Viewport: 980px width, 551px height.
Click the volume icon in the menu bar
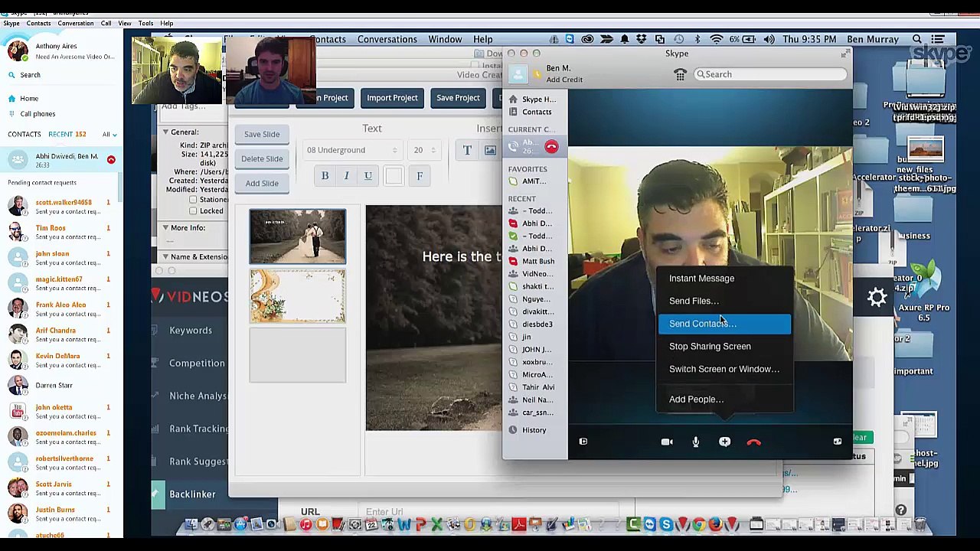(x=769, y=39)
